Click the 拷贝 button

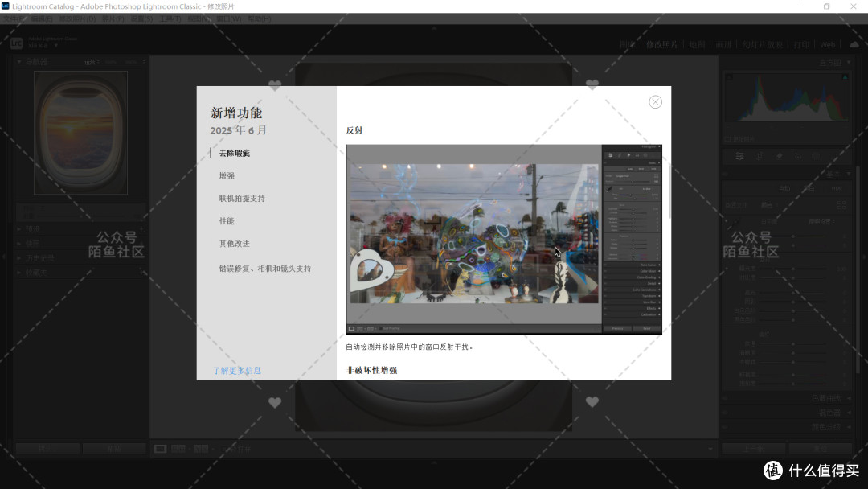[47, 449]
